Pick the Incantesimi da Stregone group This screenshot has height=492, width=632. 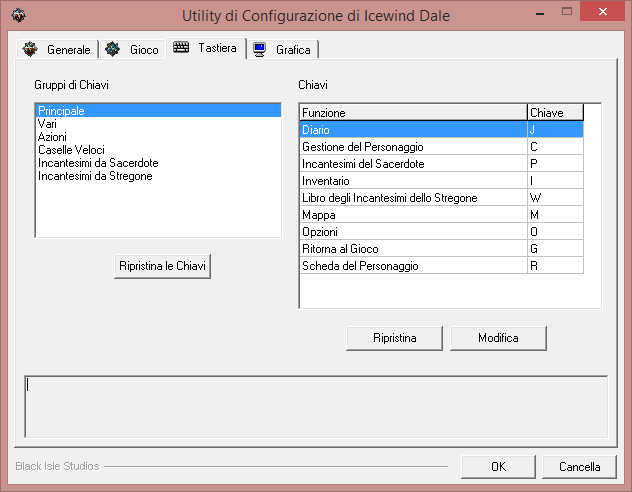(158, 176)
